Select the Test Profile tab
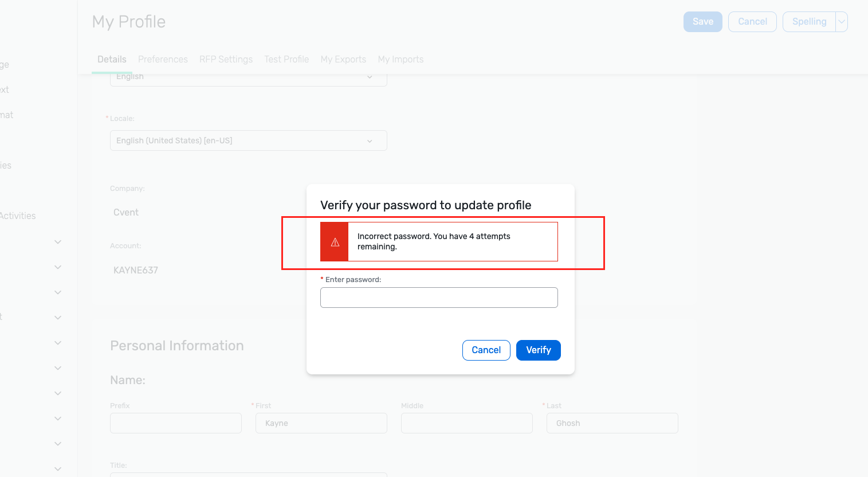 click(286, 60)
